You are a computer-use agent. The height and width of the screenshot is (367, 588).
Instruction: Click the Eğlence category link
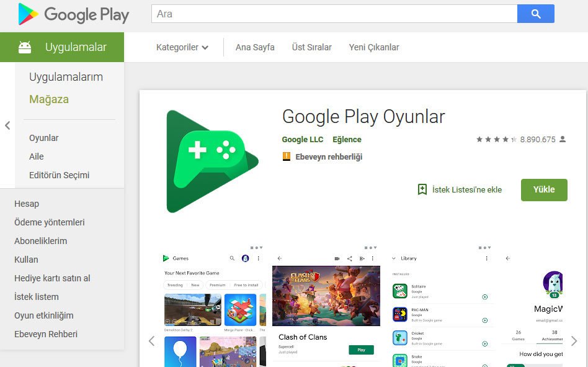(x=347, y=140)
